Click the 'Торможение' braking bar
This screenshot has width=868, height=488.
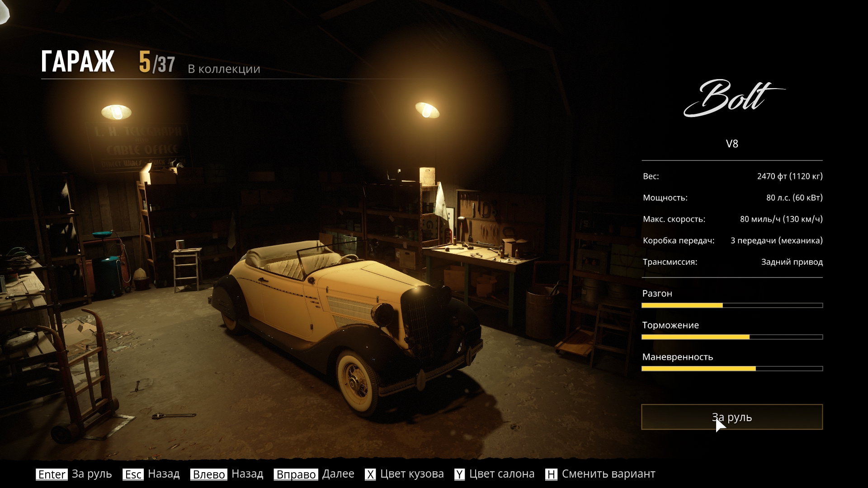click(x=731, y=337)
